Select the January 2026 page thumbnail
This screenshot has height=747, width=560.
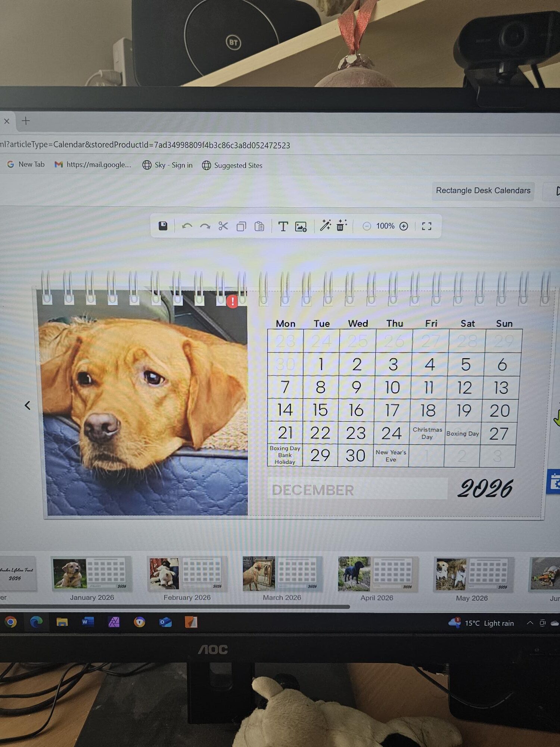pyautogui.click(x=92, y=574)
